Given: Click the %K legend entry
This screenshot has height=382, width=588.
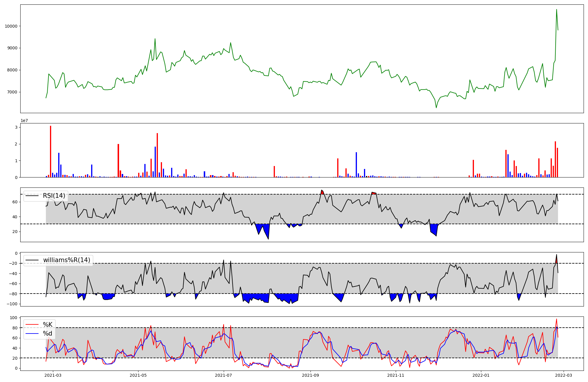Looking at the screenshot, I should (x=48, y=325).
